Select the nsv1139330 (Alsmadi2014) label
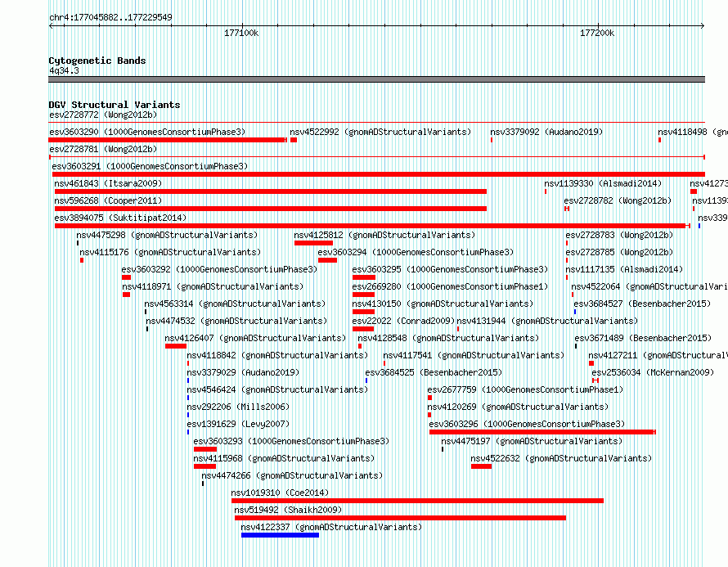 pyautogui.click(x=603, y=183)
